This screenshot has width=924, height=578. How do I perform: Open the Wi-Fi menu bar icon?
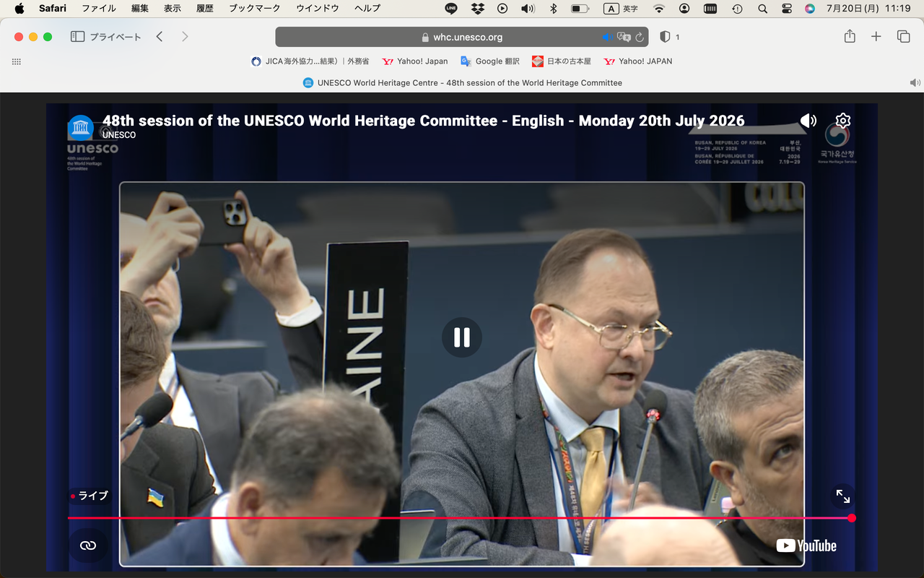pos(659,9)
